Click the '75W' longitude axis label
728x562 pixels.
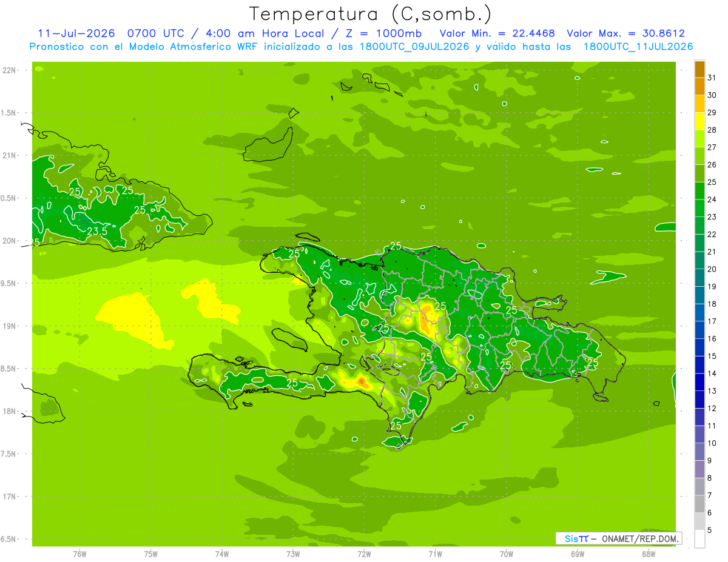pyautogui.click(x=151, y=554)
